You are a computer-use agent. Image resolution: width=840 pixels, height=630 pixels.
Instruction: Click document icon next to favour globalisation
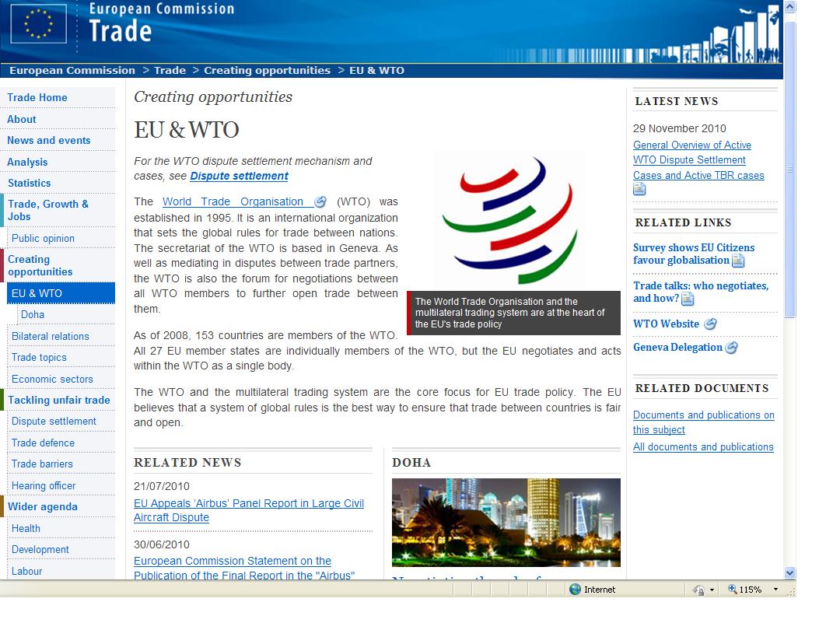[x=738, y=261]
